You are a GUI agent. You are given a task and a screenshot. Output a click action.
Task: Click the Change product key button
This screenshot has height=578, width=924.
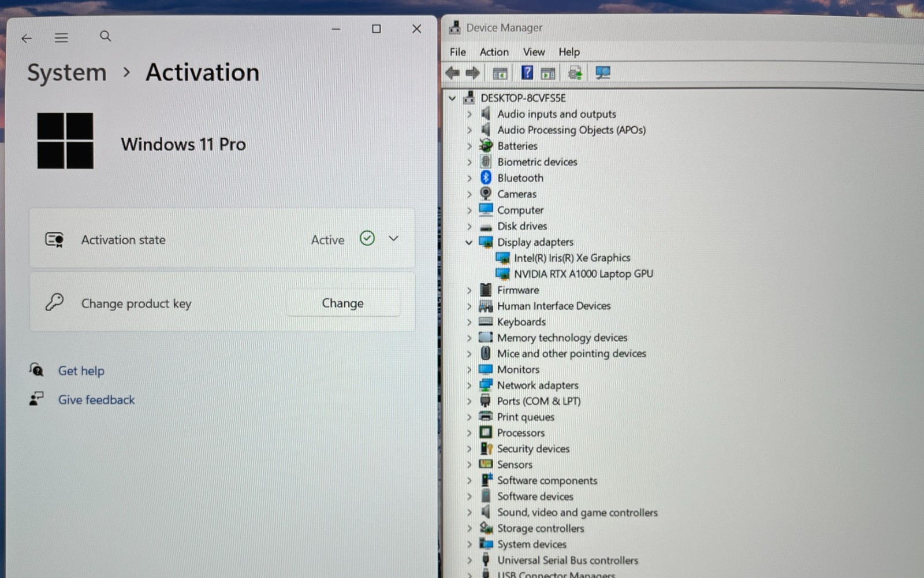(342, 303)
